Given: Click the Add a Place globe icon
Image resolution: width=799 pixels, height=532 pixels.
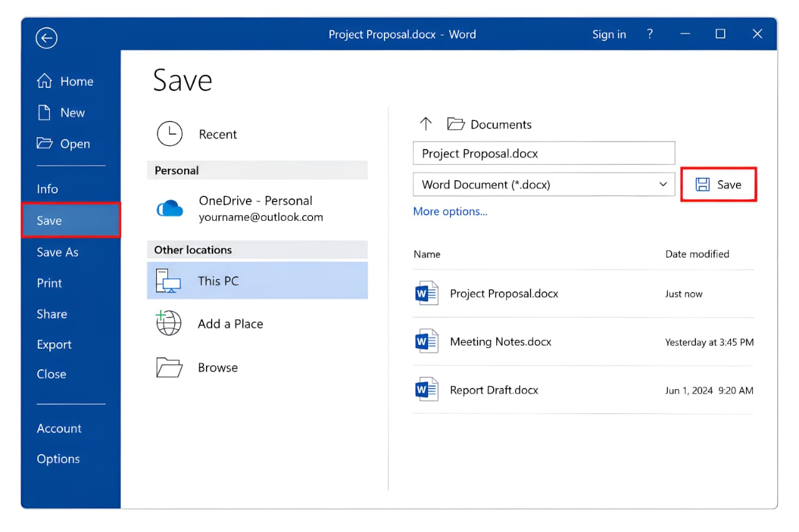Looking at the screenshot, I should [168, 323].
